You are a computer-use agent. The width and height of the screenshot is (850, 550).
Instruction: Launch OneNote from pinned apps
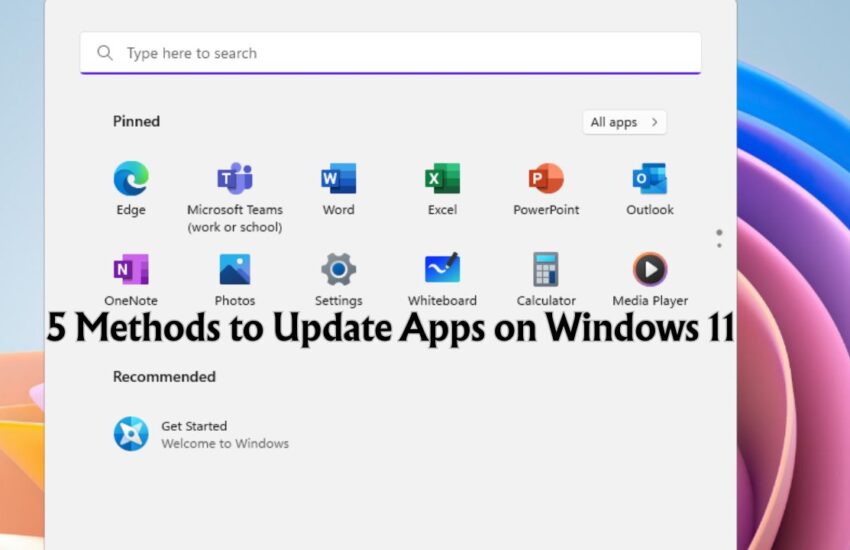click(x=131, y=269)
